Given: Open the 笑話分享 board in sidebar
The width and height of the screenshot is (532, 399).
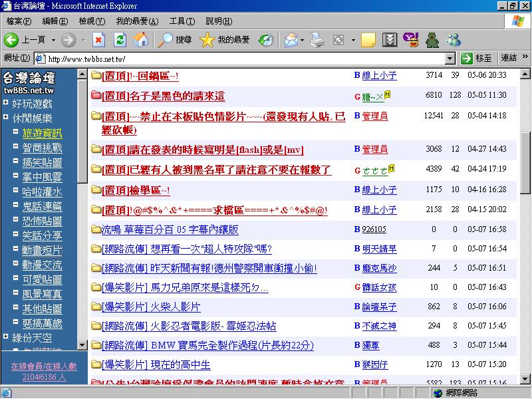Looking at the screenshot, I should (x=42, y=235).
